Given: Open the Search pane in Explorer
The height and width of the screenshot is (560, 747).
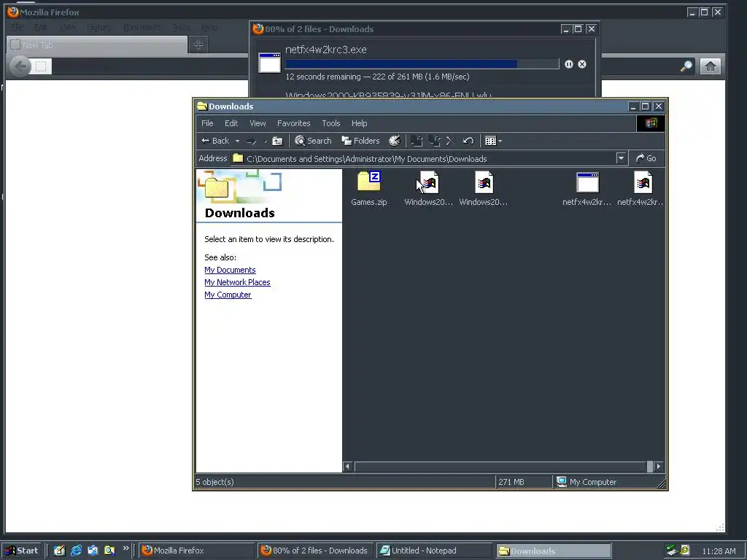Looking at the screenshot, I should [313, 141].
